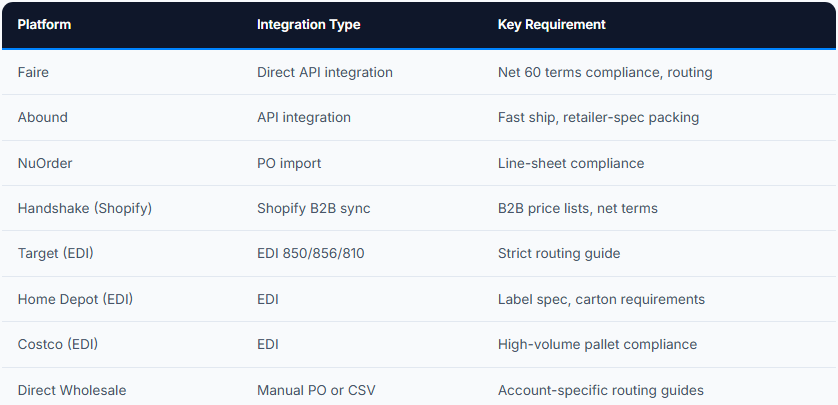Screen dimensions: 838x405
Task: Select the Handshake (Shopify) cell
Action: 85,208
